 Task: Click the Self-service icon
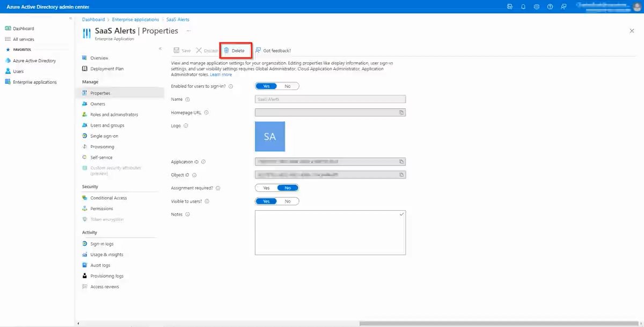(85, 158)
